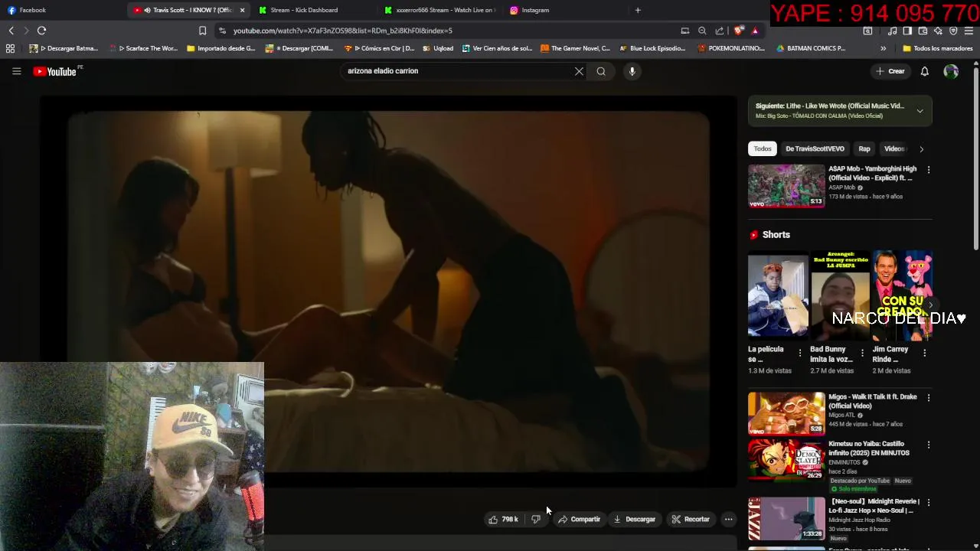Open POKEMONLATINO bookmark

click(x=730, y=48)
